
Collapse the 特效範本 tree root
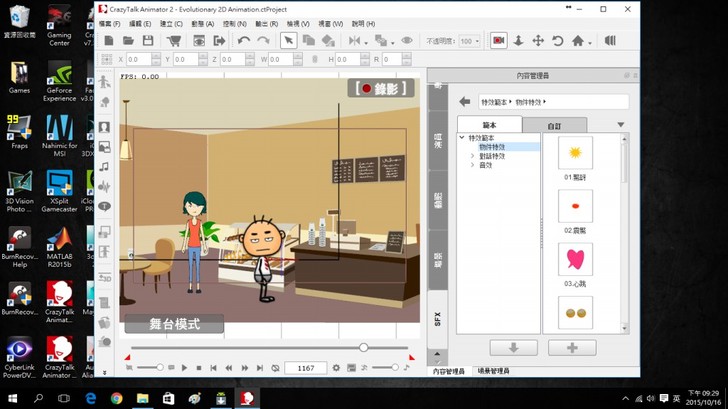(462, 137)
